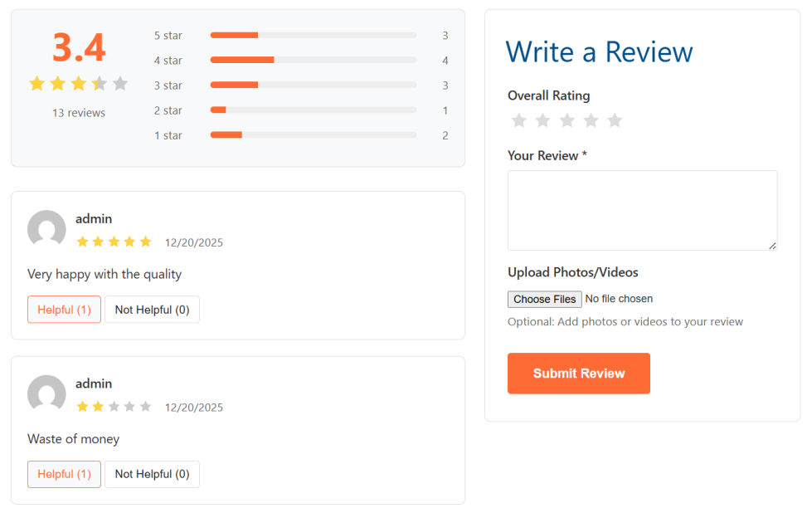Click the 13 reviews count text
This screenshot has width=812, height=513.
(x=79, y=113)
